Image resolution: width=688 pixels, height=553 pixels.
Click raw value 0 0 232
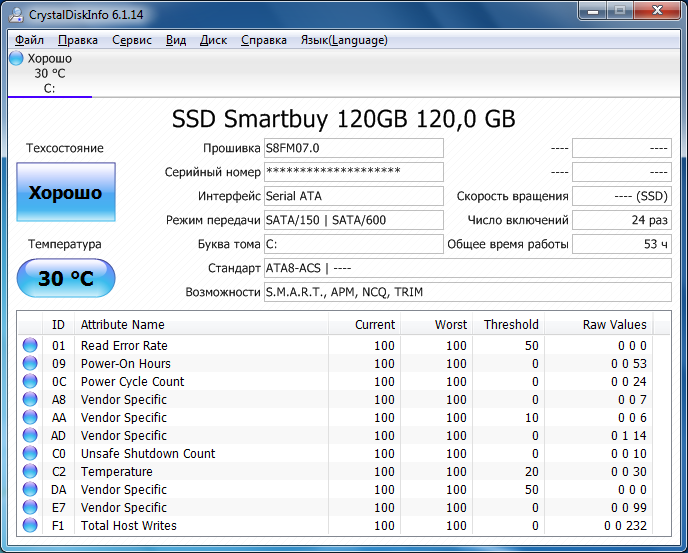(x=625, y=525)
